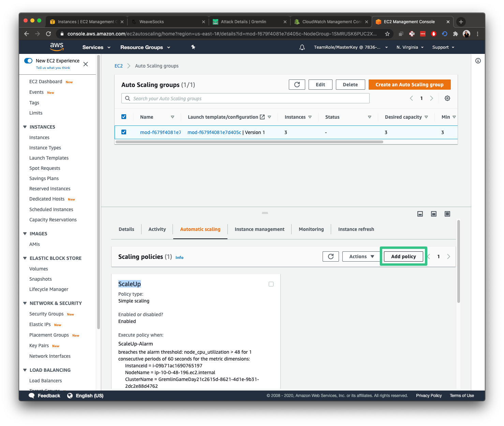The height and width of the screenshot is (426, 504).
Task: Go back using browser back arrow
Action: [x=27, y=34]
